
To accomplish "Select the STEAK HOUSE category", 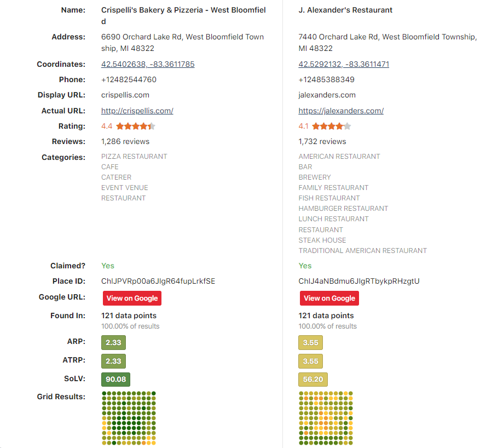I will (322, 240).
